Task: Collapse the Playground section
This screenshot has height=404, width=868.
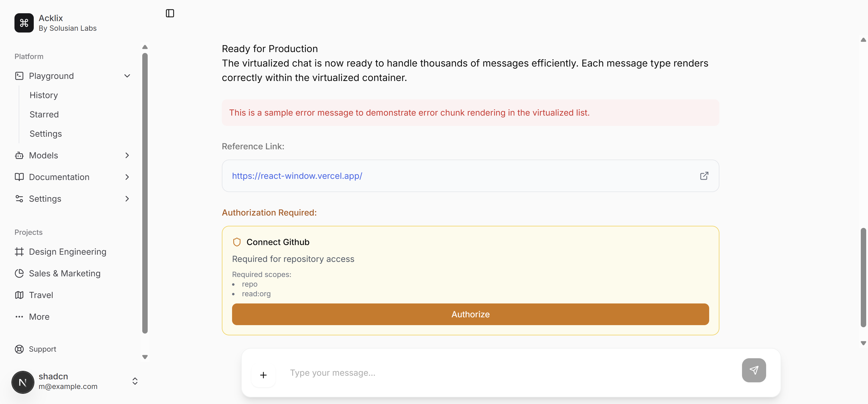Action: point(127,76)
